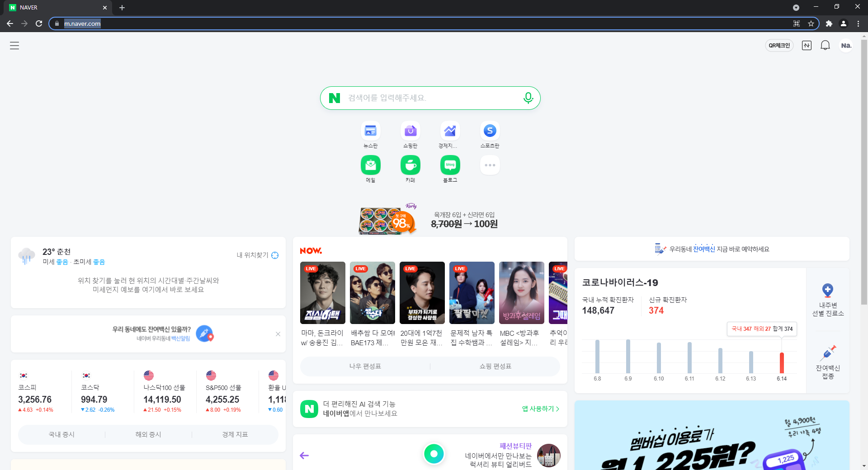Image resolution: width=868 pixels, height=470 pixels.
Task: Open the 팔팔마켓 live thumbnail
Action: 472,293
